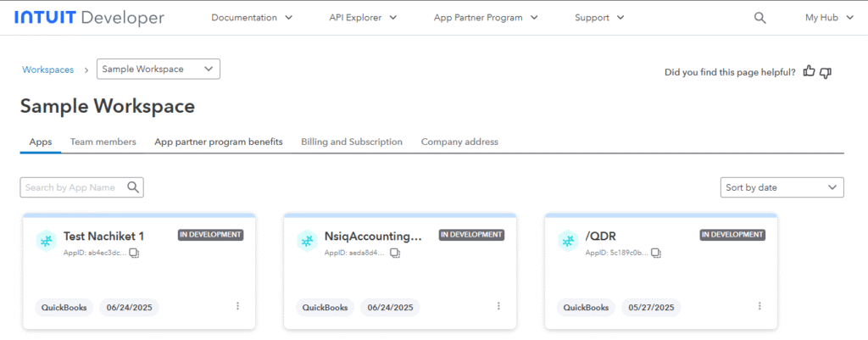Click QuickBooks tag on Test Nachiket 1 card
Viewport: 868px width, 340px height.
(64, 307)
